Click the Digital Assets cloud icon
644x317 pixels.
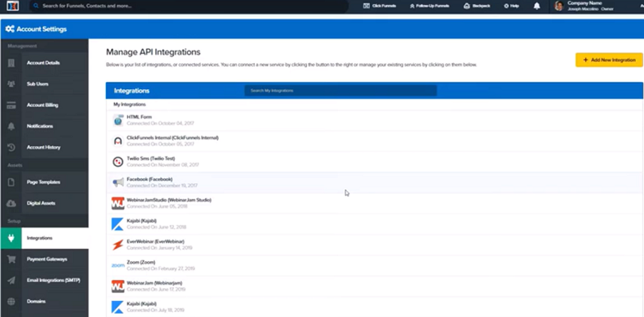click(x=11, y=203)
